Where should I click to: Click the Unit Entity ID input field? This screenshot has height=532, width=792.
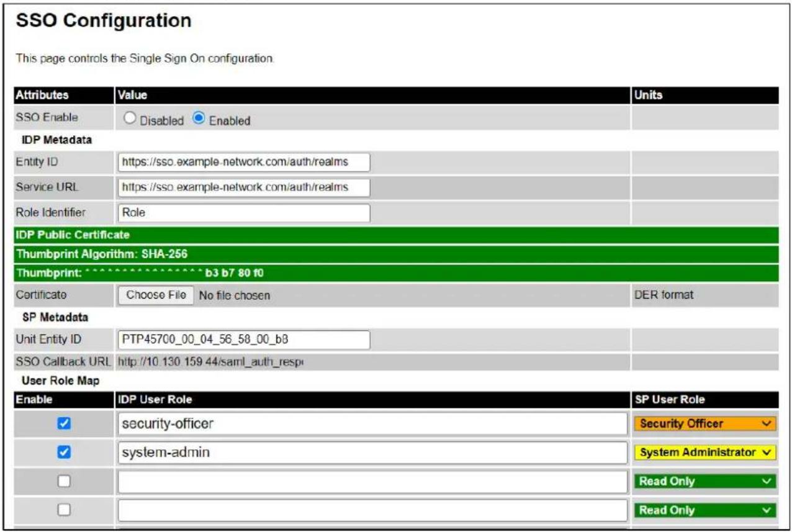(243, 340)
